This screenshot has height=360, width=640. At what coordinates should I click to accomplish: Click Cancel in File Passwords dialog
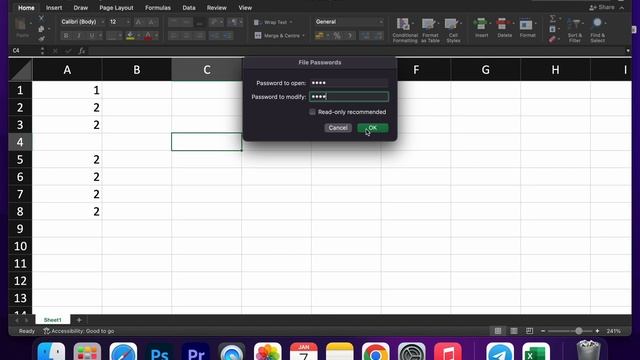pyautogui.click(x=338, y=128)
